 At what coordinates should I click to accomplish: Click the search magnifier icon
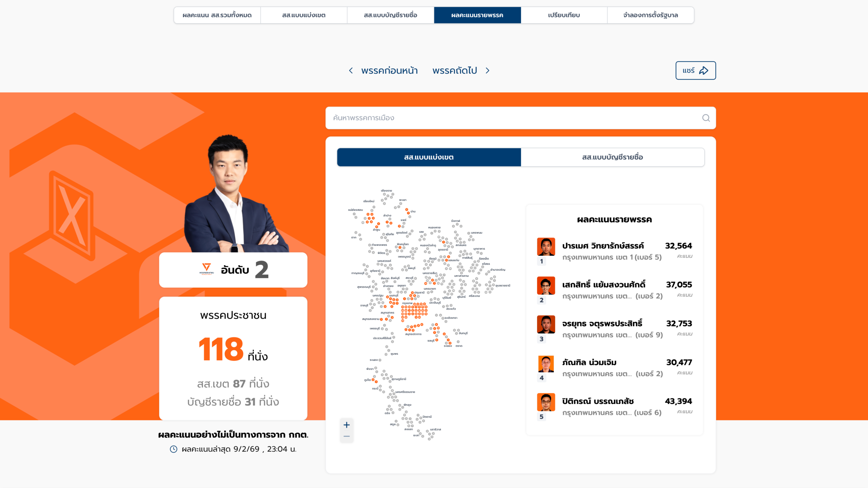point(706,118)
